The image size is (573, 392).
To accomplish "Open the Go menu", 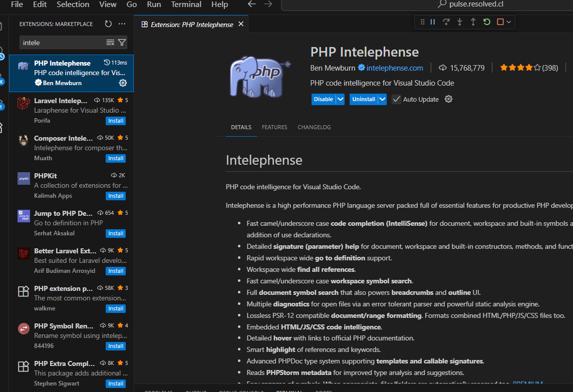I will point(132,5).
